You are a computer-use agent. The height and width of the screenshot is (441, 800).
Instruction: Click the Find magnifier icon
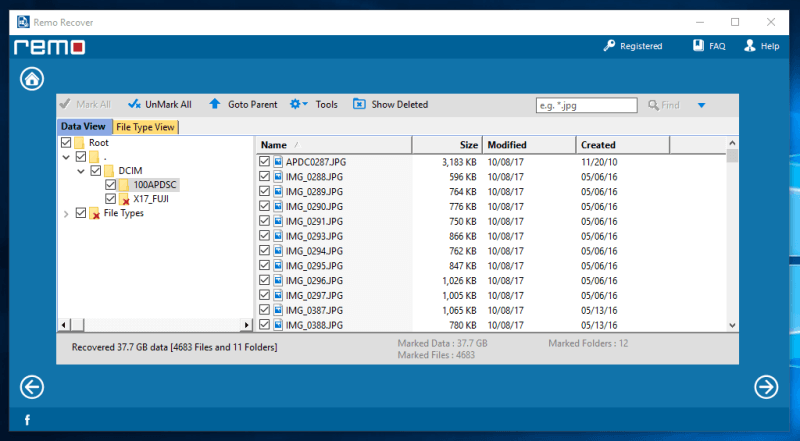653,105
